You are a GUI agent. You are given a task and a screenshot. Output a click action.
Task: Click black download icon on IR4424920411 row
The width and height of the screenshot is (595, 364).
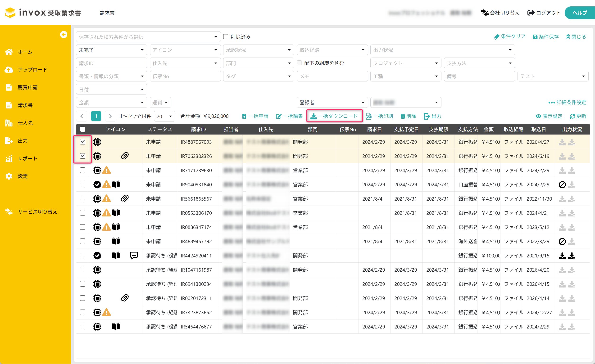(x=562, y=256)
